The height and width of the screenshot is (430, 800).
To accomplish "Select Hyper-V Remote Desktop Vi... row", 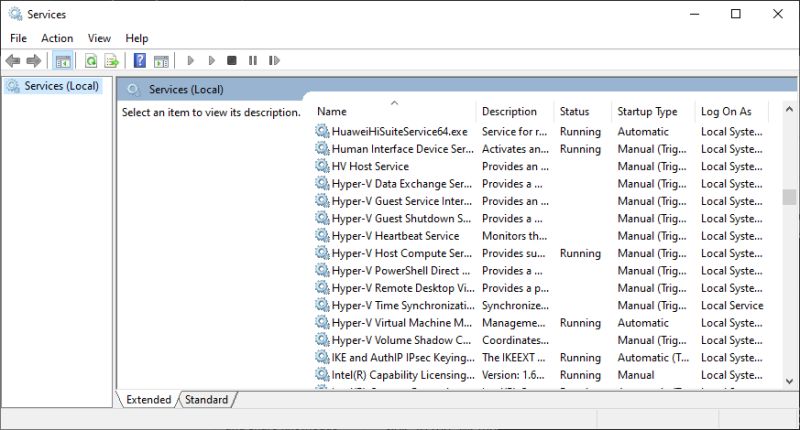I will tap(539, 288).
